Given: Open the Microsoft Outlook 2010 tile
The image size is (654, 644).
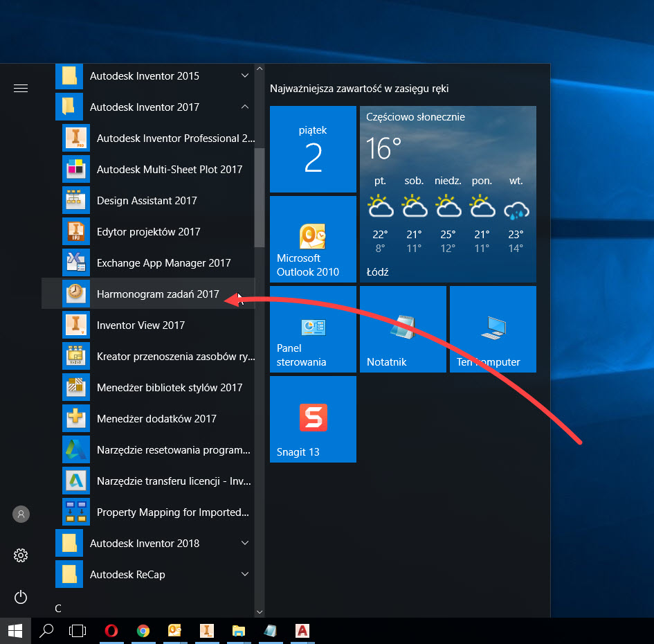Looking at the screenshot, I should [313, 239].
